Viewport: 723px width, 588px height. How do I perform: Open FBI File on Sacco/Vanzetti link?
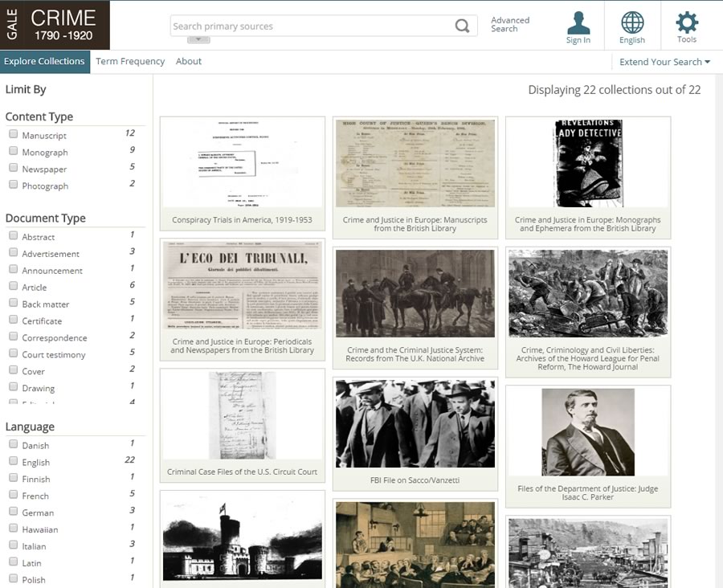coord(415,480)
